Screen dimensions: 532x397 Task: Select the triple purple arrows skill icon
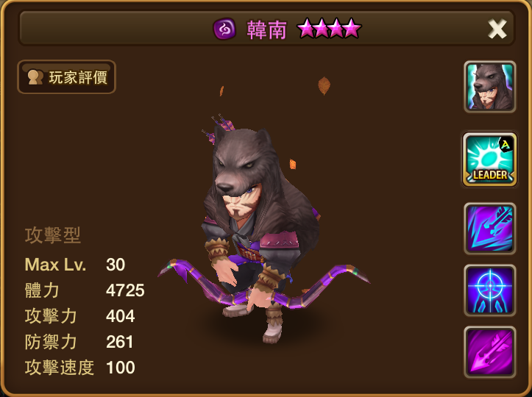(489, 229)
